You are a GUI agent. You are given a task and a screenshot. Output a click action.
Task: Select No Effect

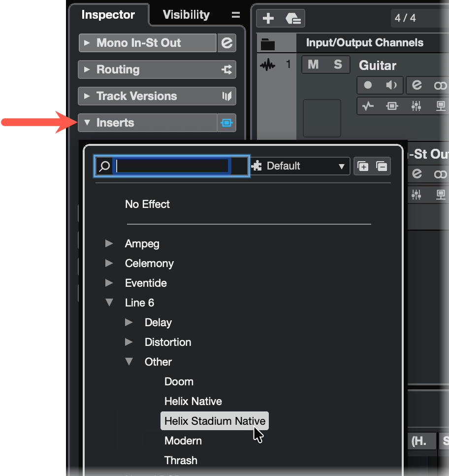point(147,204)
